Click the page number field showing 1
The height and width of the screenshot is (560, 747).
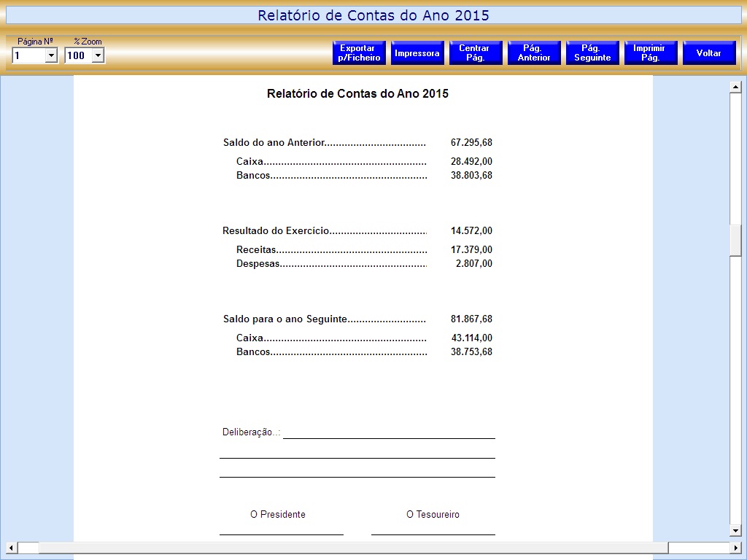tap(28, 55)
